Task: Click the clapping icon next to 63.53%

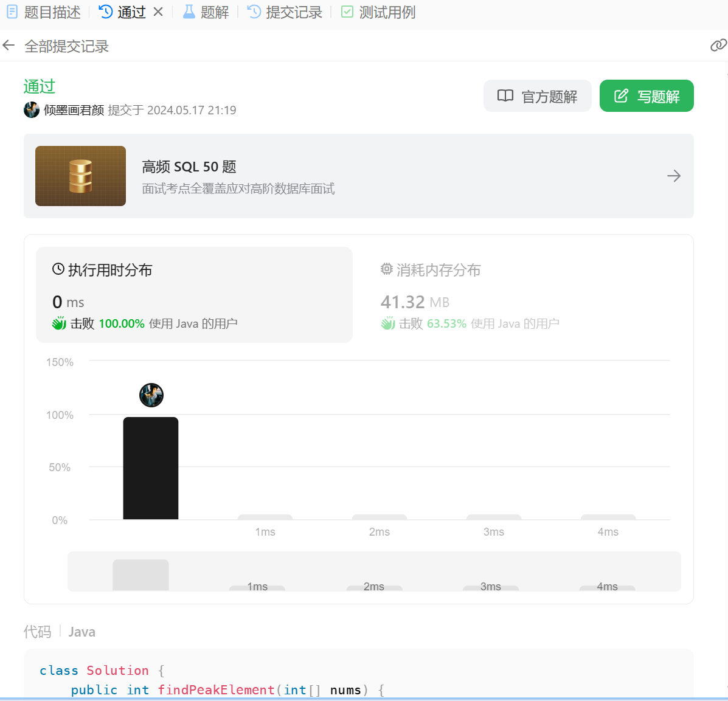Action: (387, 323)
